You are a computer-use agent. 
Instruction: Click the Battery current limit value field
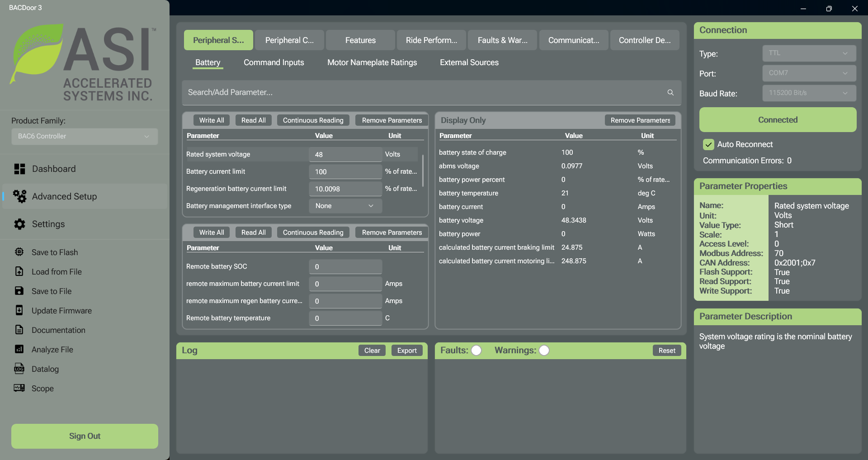(345, 171)
